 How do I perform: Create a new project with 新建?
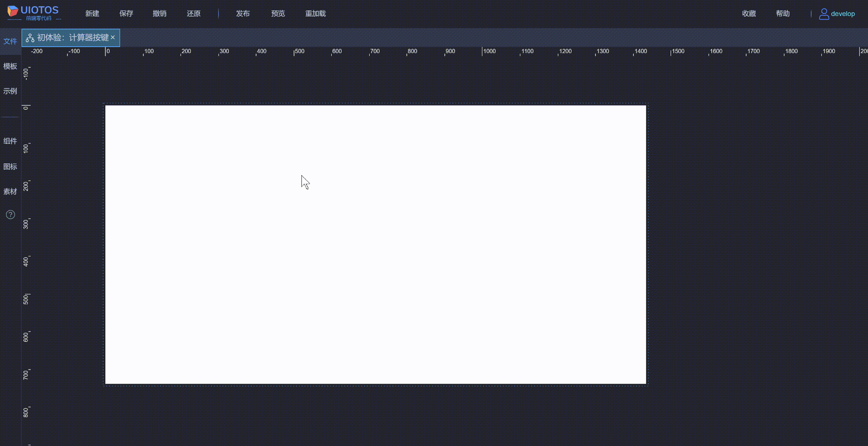tap(92, 13)
